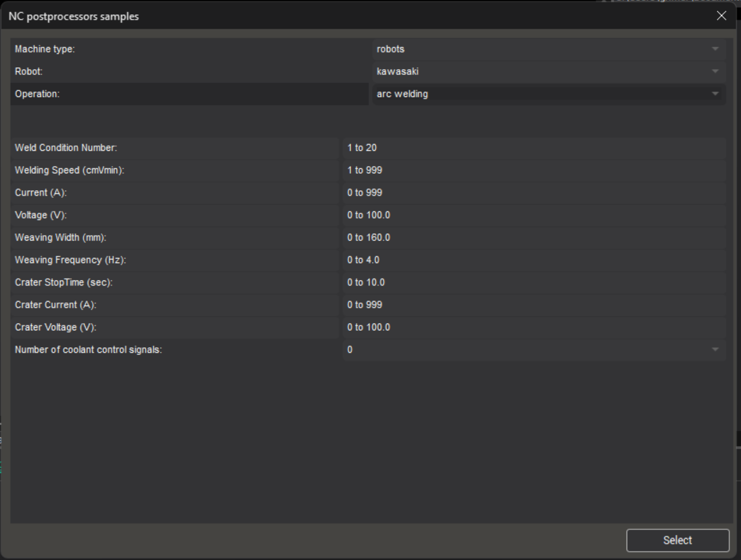Click the dialog title bar text

tap(73, 16)
